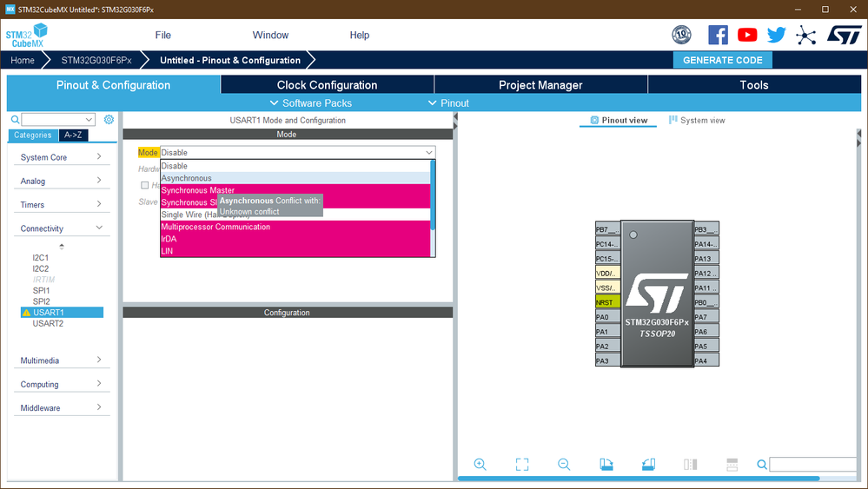Click the GENERATE CODE button
The width and height of the screenshot is (868, 489).
click(x=722, y=60)
